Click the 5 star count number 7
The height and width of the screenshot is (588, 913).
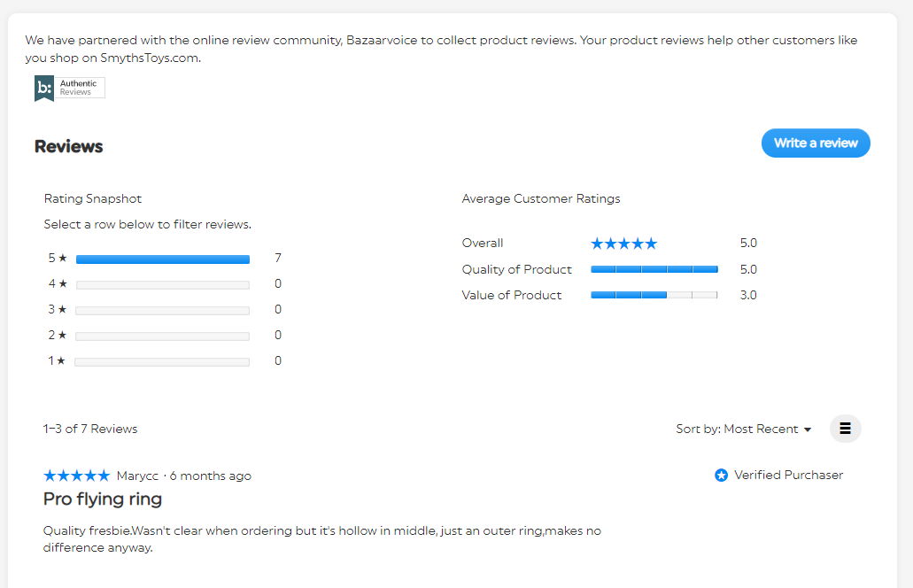(278, 259)
